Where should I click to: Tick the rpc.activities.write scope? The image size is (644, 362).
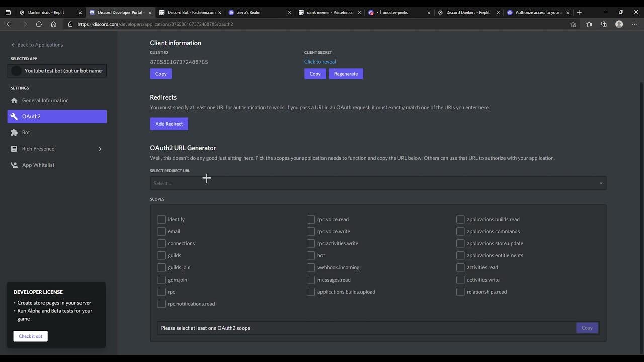(x=311, y=243)
